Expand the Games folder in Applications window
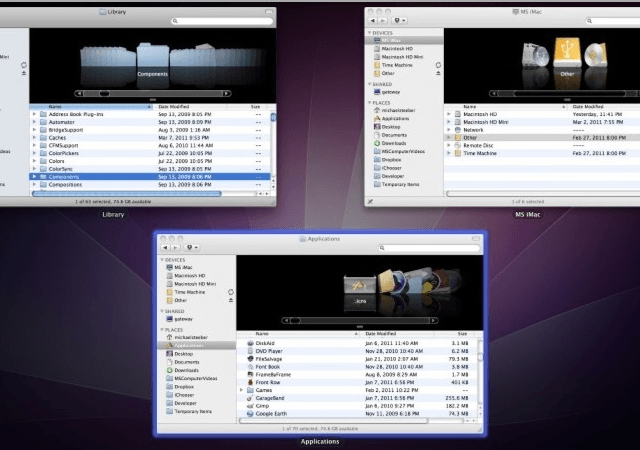The width and height of the screenshot is (640, 450). pyautogui.click(x=241, y=390)
